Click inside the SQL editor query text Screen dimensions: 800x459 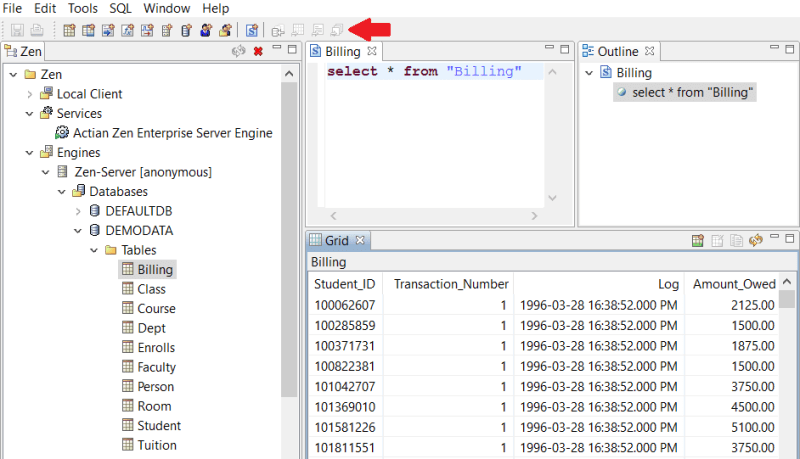click(424, 71)
